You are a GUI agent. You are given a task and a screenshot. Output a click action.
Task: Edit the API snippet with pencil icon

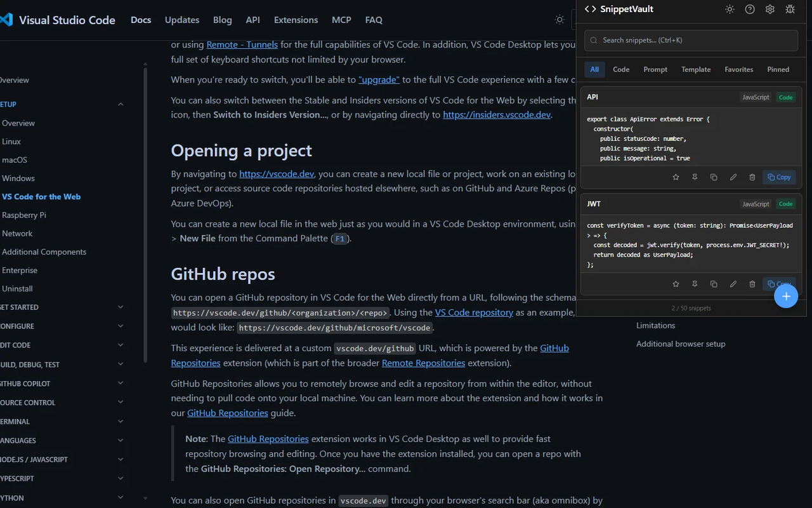pos(733,177)
